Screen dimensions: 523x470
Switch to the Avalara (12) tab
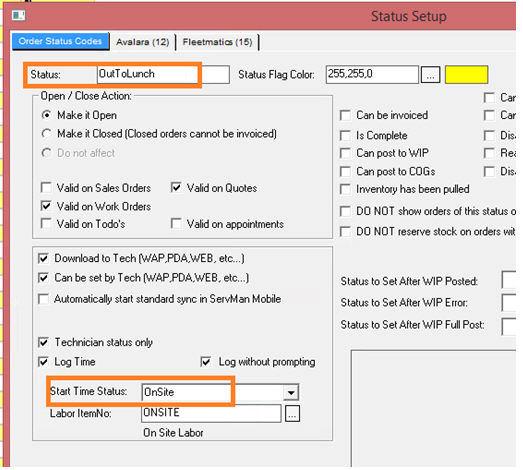142,42
